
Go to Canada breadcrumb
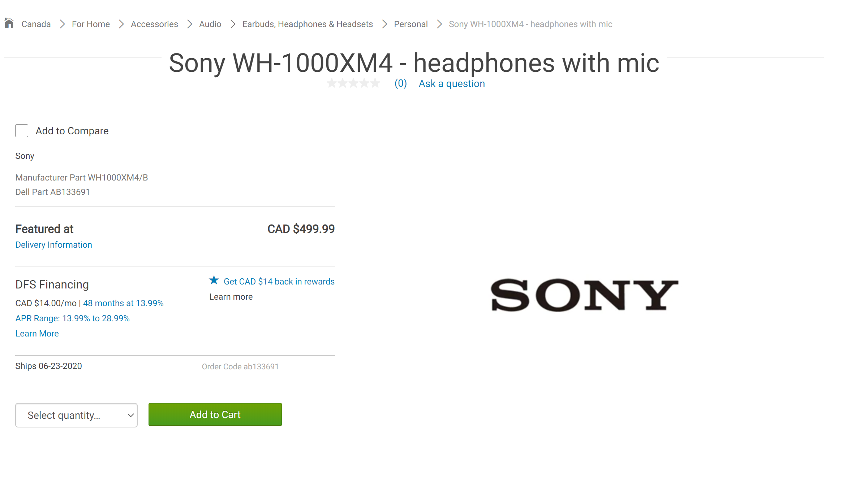pos(36,24)
